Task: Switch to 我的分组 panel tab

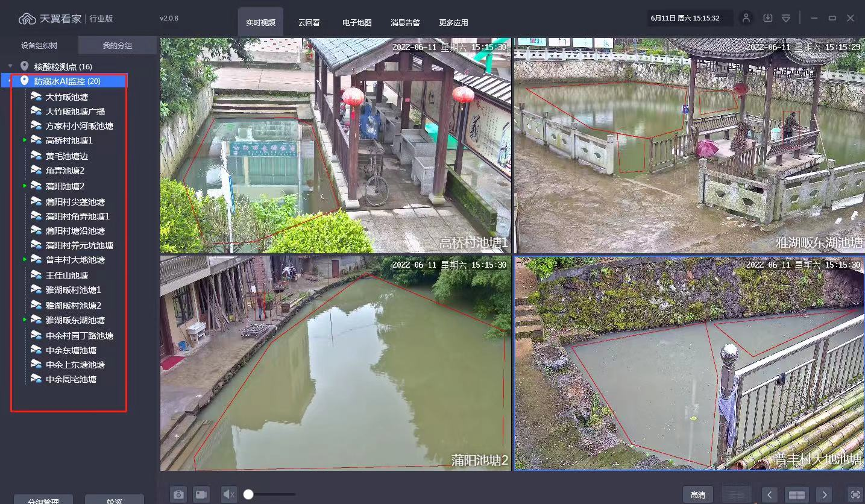Action: click(118, 46)
